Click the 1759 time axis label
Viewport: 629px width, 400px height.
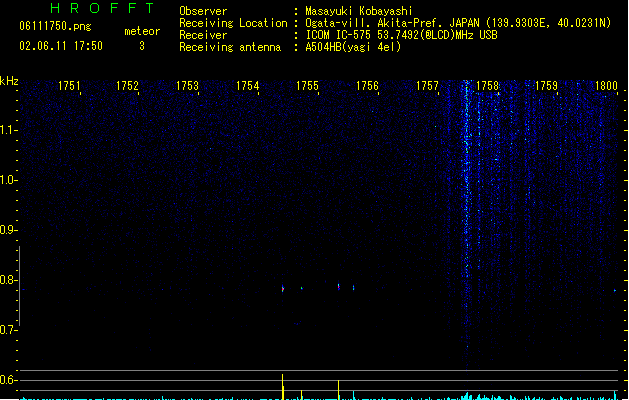(x=546, y=86)
